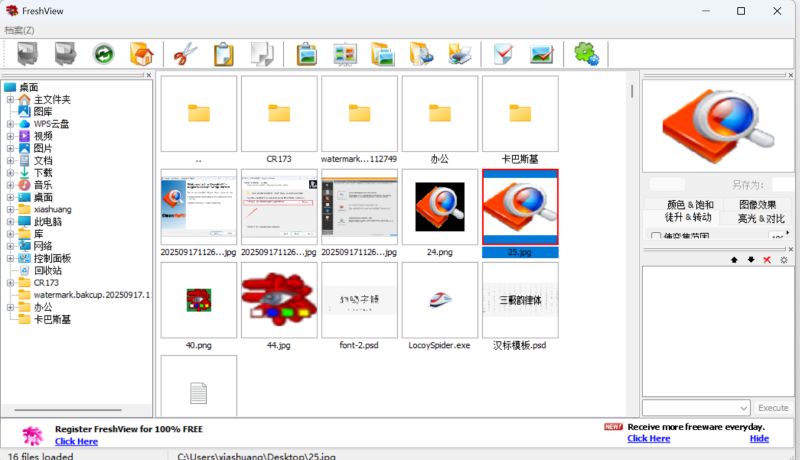Select the 卡巴斯基 folder thumbnail
Viewport: 800px width, 460px height.
(x=520, y=114)
